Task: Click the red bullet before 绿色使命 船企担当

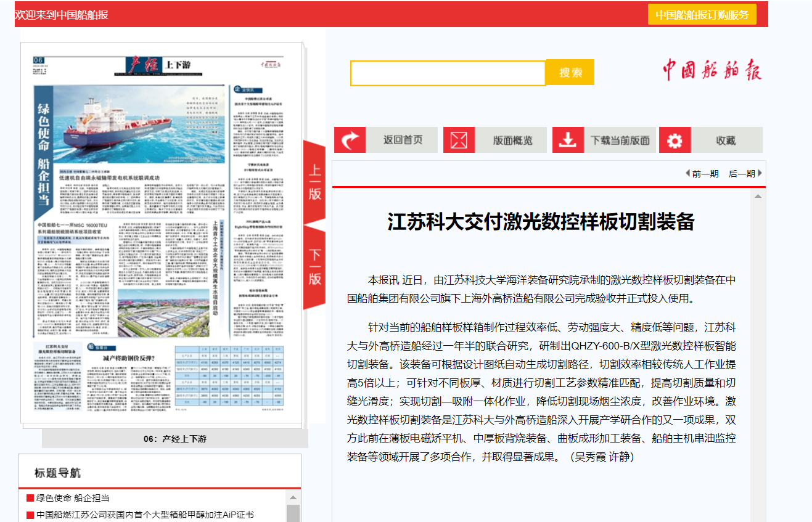Action: [x=30, y=498]
